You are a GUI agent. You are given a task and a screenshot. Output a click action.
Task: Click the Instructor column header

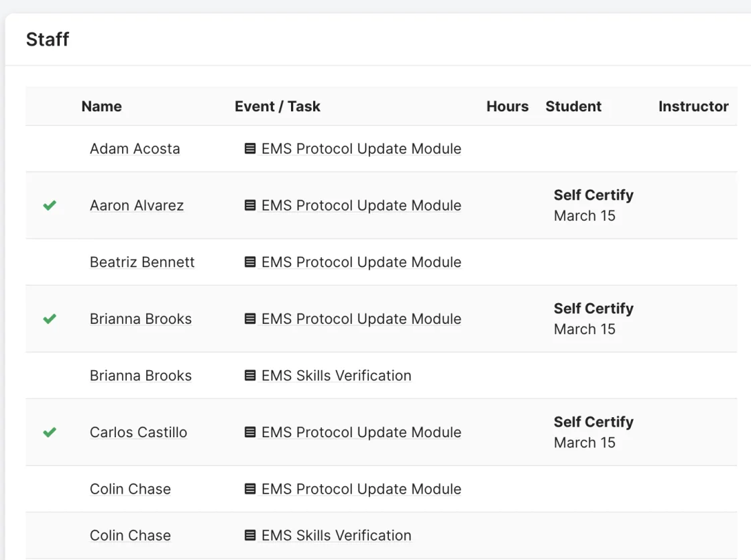[693, 107]
